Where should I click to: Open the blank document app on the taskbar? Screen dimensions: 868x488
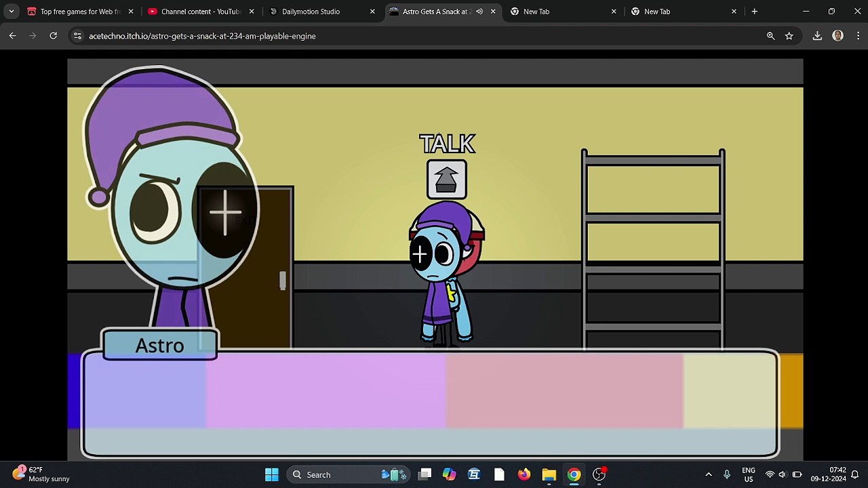click(x=499, y=474)
